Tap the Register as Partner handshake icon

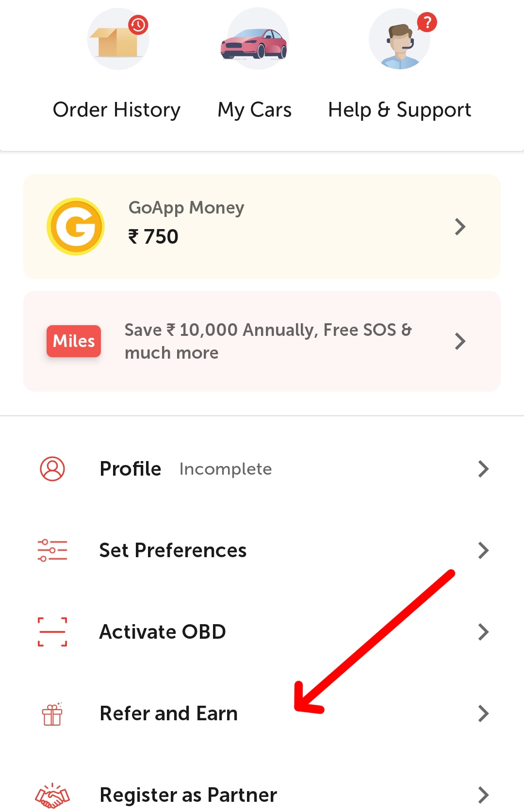[52, 795]
